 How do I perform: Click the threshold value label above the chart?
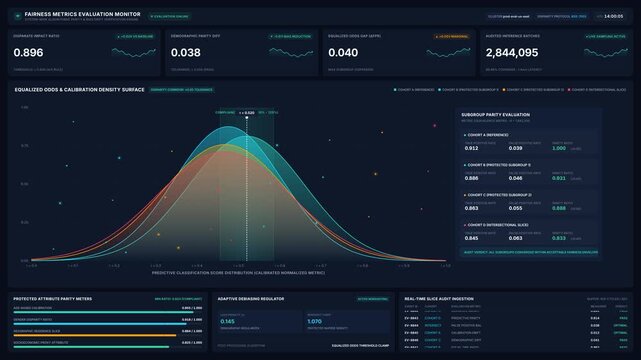(247, 112)
